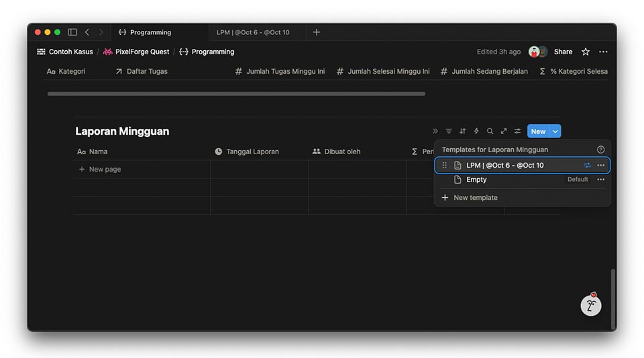
Task: Click the blue New button
Action: 538,131
